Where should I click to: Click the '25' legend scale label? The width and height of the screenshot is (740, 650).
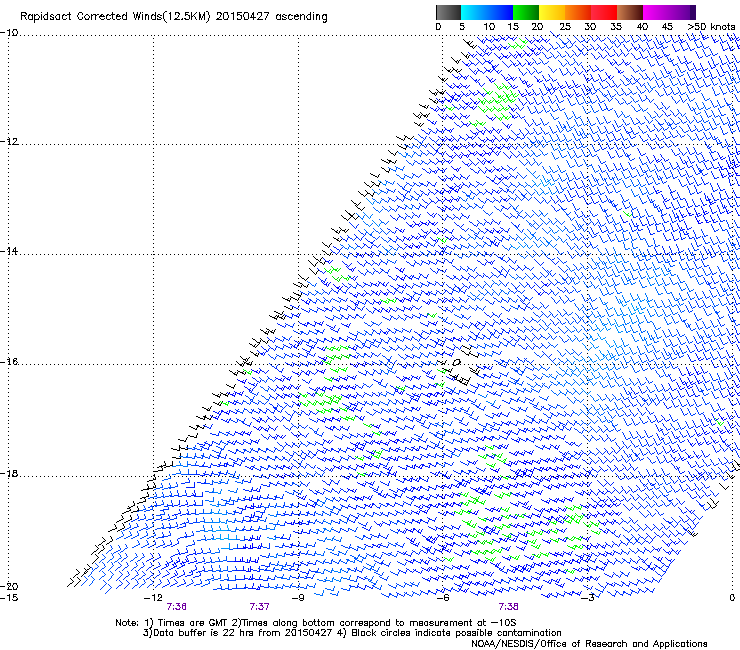tap(565, 27)
